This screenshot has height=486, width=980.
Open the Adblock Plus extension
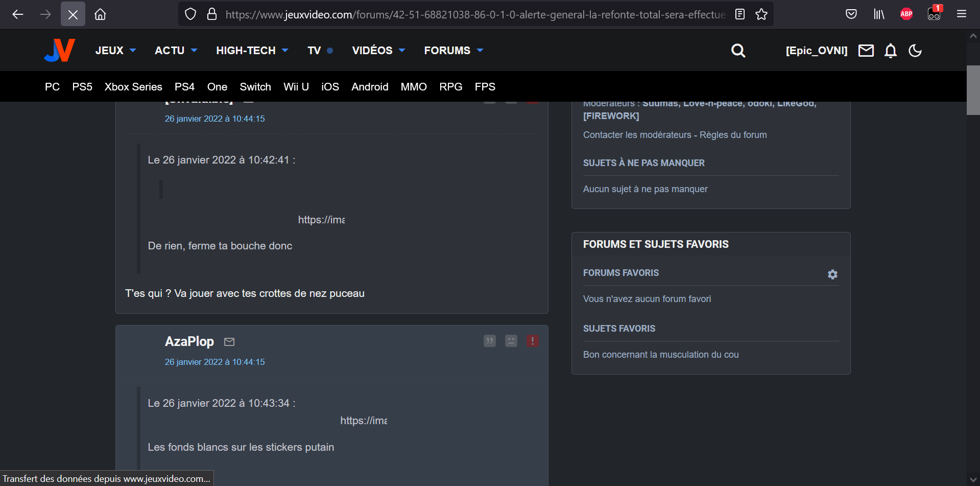click(906, 14)
